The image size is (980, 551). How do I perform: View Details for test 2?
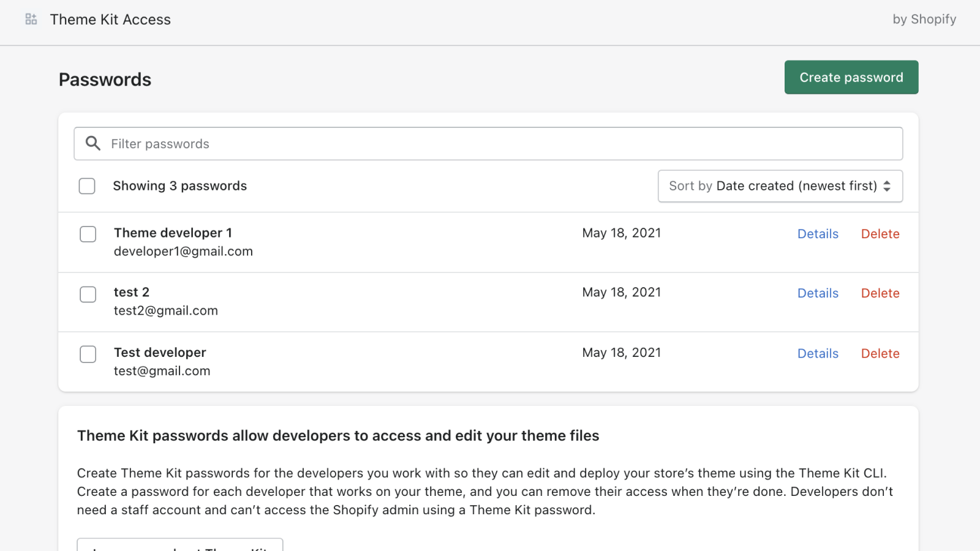pyautogui.click(x=818, y=293)
